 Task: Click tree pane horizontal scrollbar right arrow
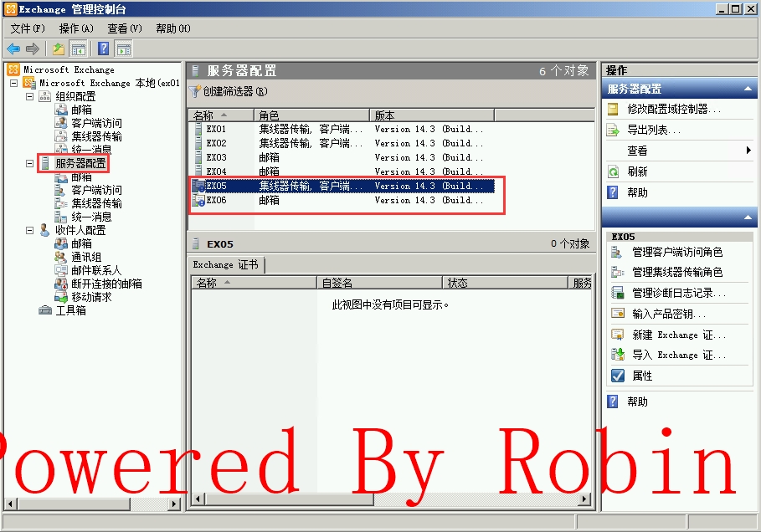tap(174, 504)
